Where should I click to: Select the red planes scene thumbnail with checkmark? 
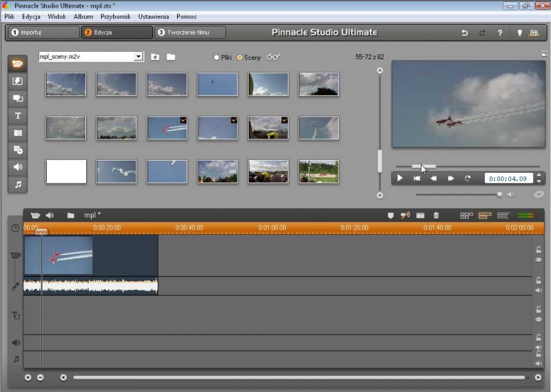pyautogui.click(x=167, y=127)
